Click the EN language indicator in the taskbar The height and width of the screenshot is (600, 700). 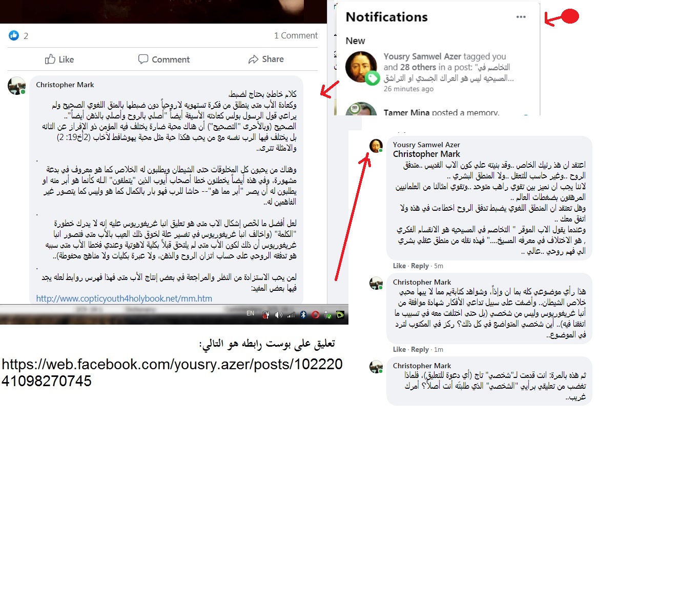(x=250, y=313)
